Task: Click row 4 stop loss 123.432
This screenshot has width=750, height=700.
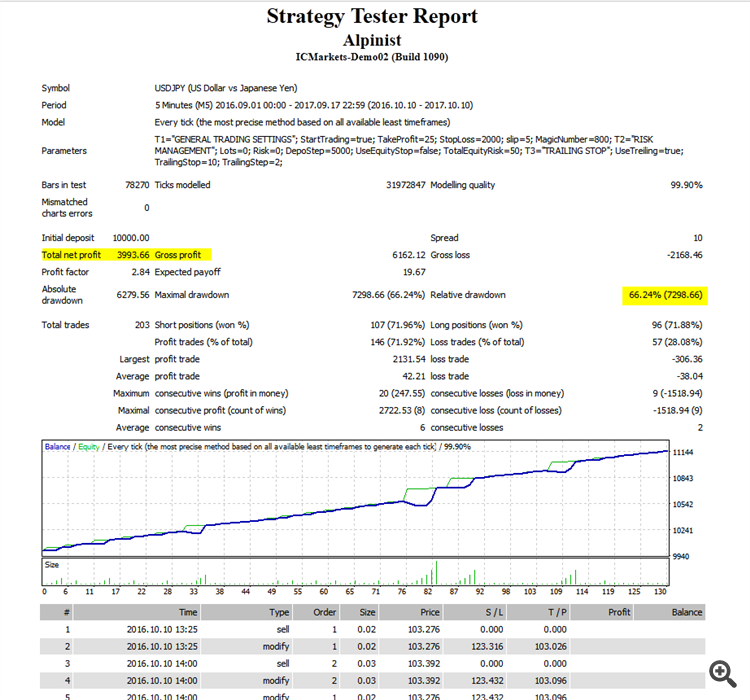Action: pyautogui.click(x=487, y=681)
